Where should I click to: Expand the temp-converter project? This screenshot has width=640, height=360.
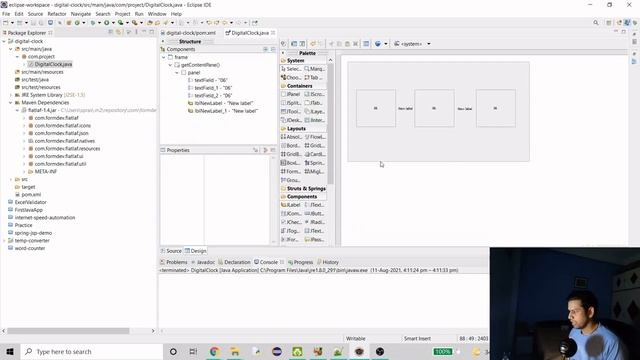(4, 241)
